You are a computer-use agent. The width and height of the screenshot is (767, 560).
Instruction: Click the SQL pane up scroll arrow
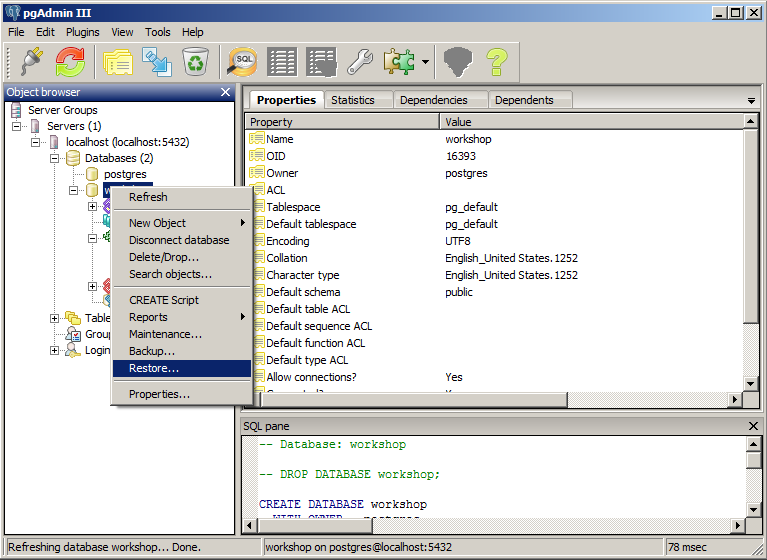click(754, 445)
